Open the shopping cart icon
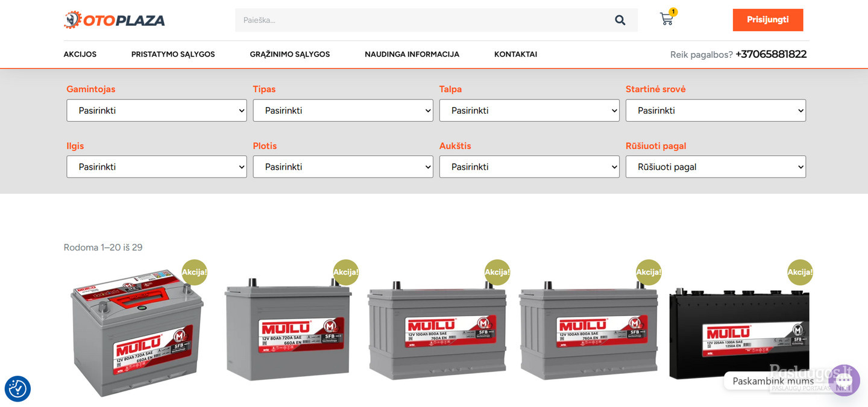The width and height of the screenshot is (868, 407). pos(666,19)
